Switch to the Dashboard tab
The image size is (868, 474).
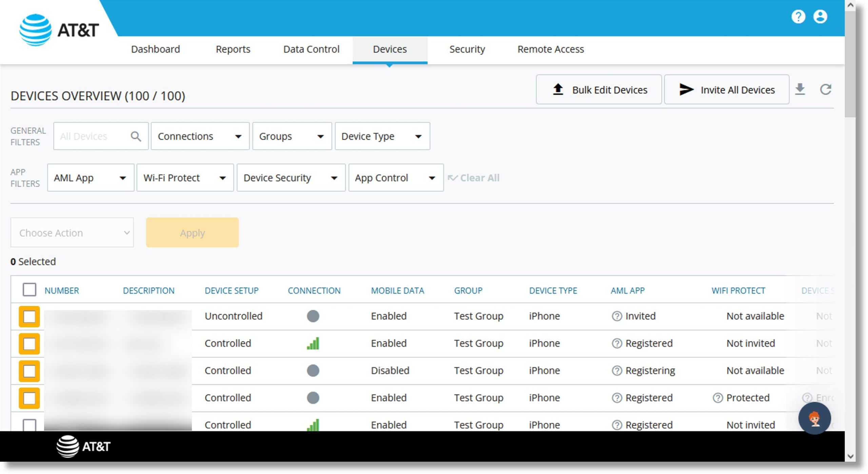pyautogui.click(x=154, y=49)
